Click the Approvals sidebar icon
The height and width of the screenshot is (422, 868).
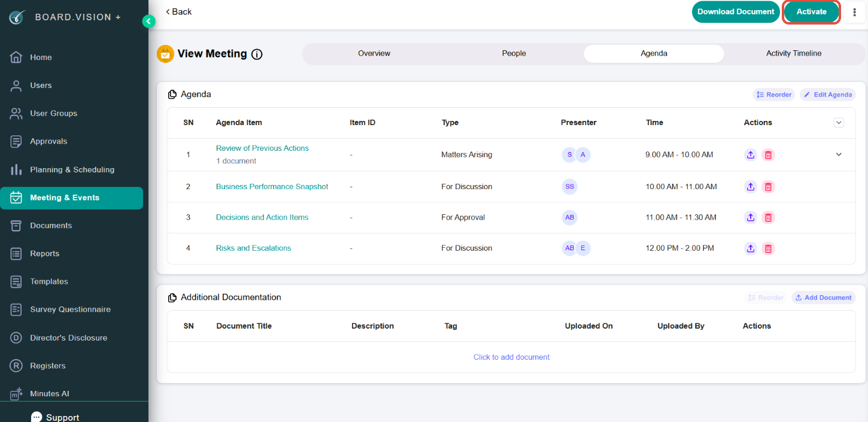[16, 141]
